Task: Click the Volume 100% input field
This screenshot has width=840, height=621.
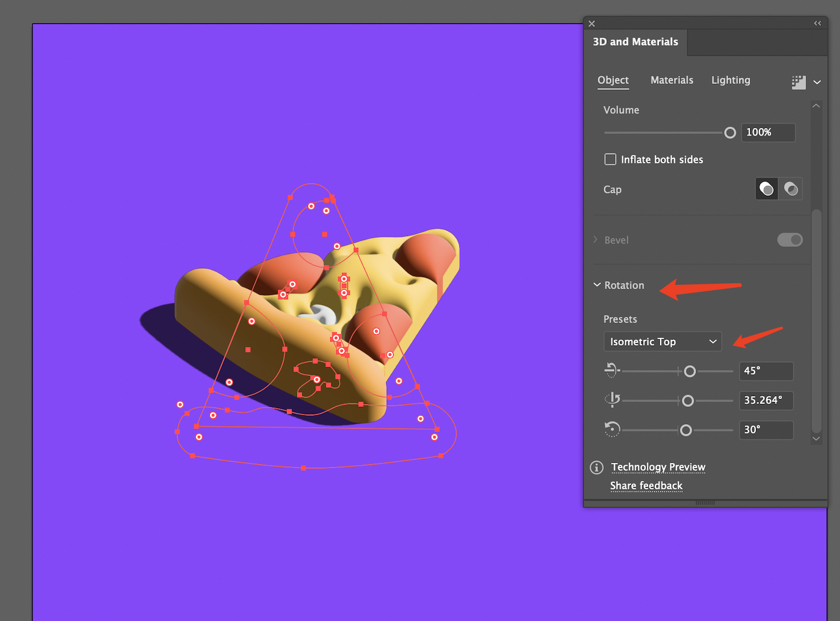Action: [x=767, y=133]
